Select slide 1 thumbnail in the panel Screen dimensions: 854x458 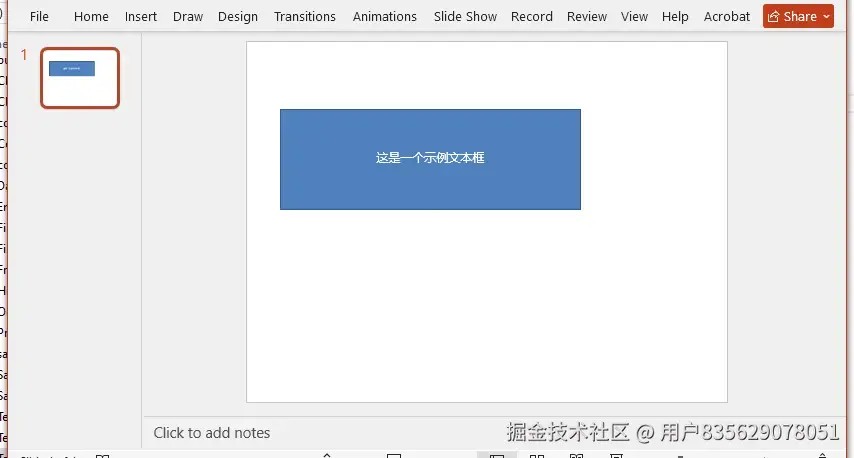coord(80,78)
